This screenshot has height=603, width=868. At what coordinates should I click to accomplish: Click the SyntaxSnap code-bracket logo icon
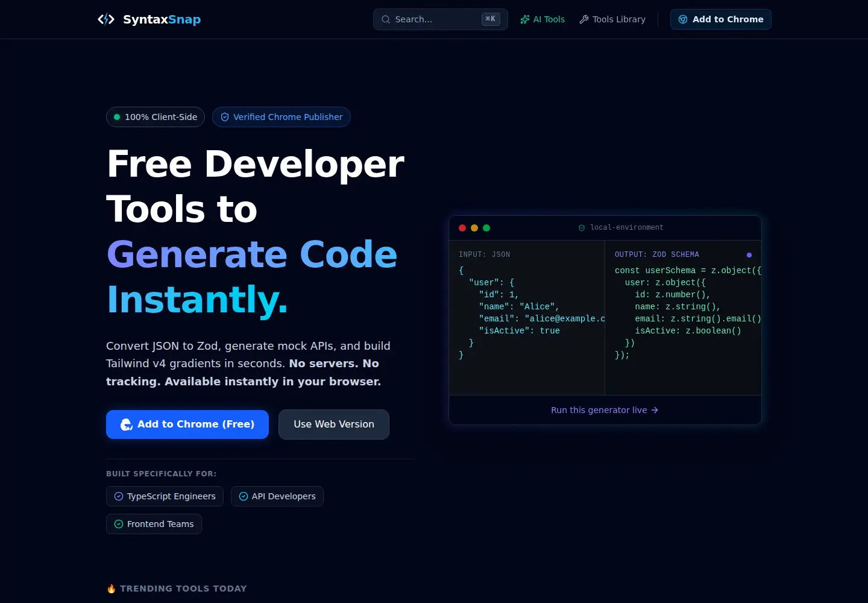tap(106, 19)
